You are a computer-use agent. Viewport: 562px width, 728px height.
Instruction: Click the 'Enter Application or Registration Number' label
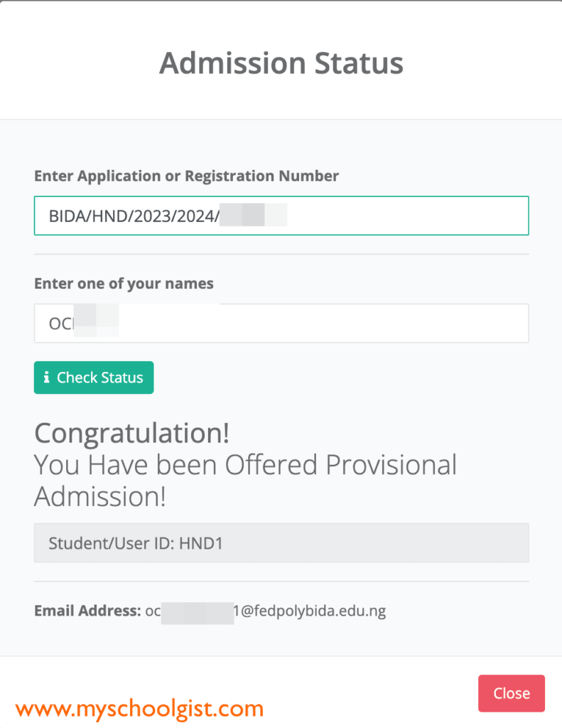point(186,176)
